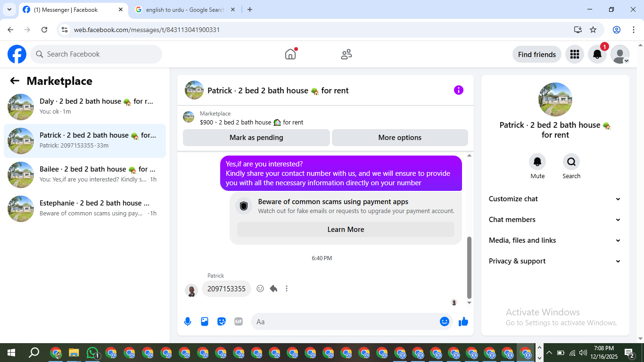The image size is (644, 362).
Task: Open Bailee conversation in Marketplace list
Action: [85, 174]
